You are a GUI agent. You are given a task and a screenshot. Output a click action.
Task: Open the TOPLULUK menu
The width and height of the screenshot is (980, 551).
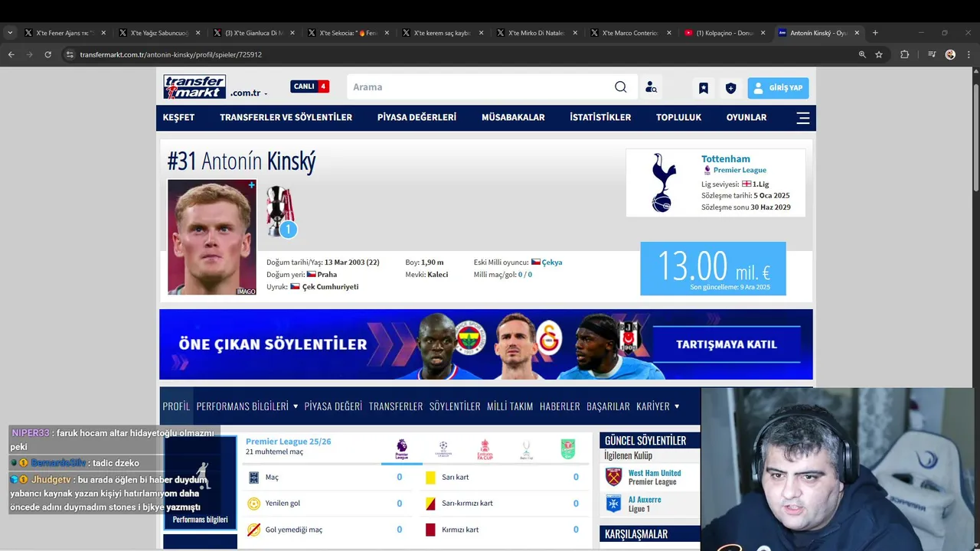click(678, 117)
